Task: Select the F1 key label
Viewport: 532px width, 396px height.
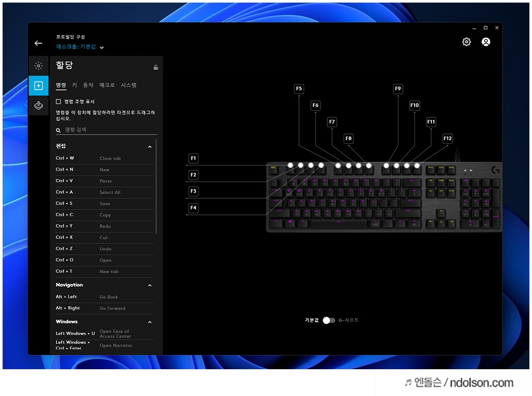Action: [193, 158]
